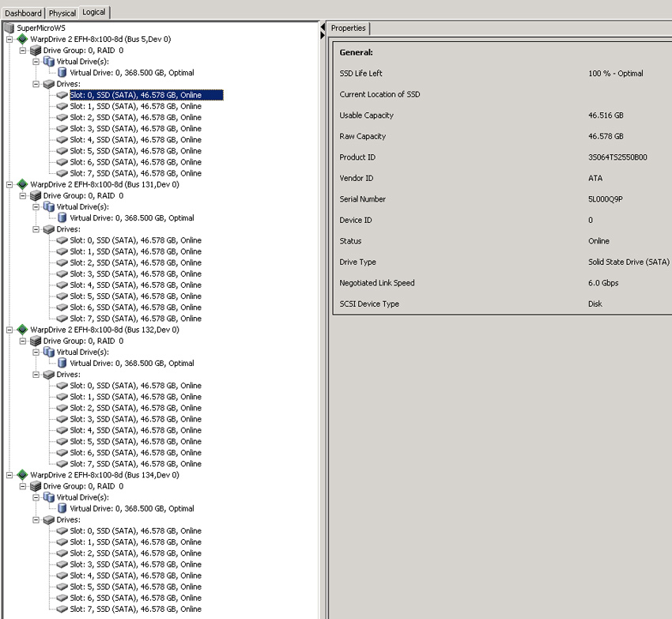Click Slot 7 drive icon under Bus 132 controller
Viewport: 672px width, 619px height.
62,464
